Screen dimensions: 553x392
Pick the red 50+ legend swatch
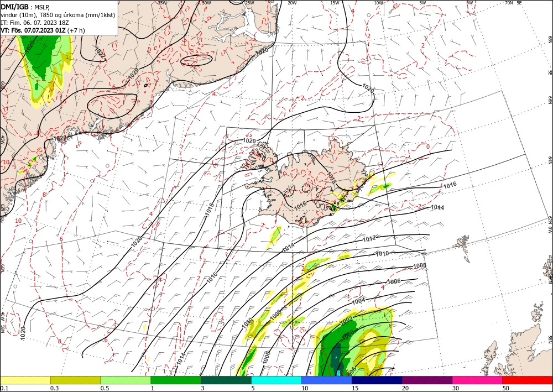528,380
